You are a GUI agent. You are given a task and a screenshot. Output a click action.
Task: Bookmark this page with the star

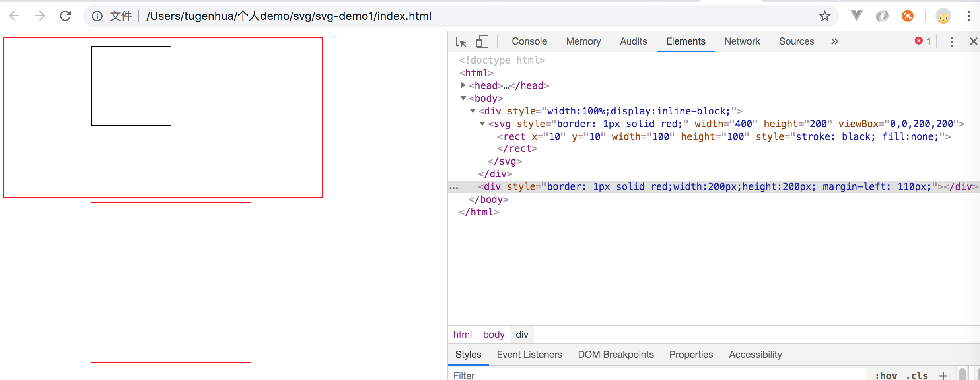(x=825, y=16)
